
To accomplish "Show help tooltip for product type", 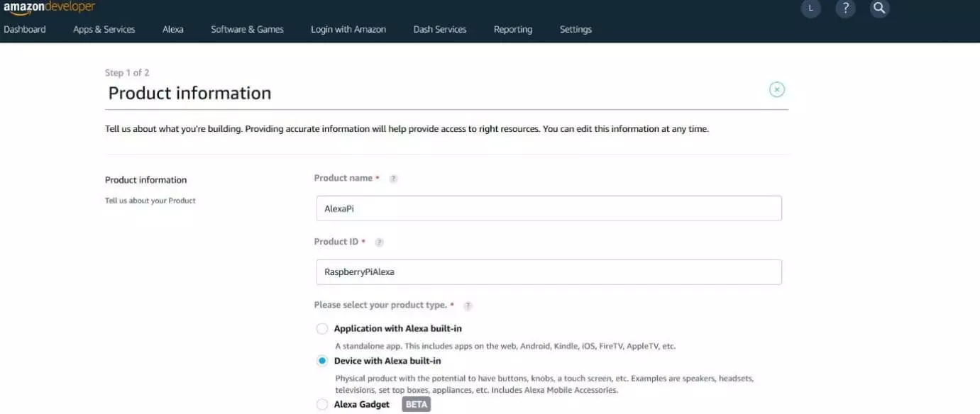I will 468,306.
